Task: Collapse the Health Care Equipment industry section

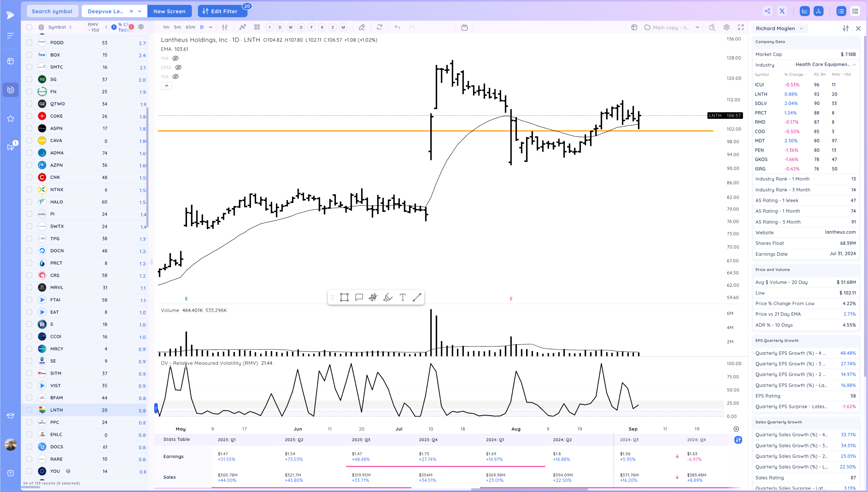Action: tap(854, 64)
